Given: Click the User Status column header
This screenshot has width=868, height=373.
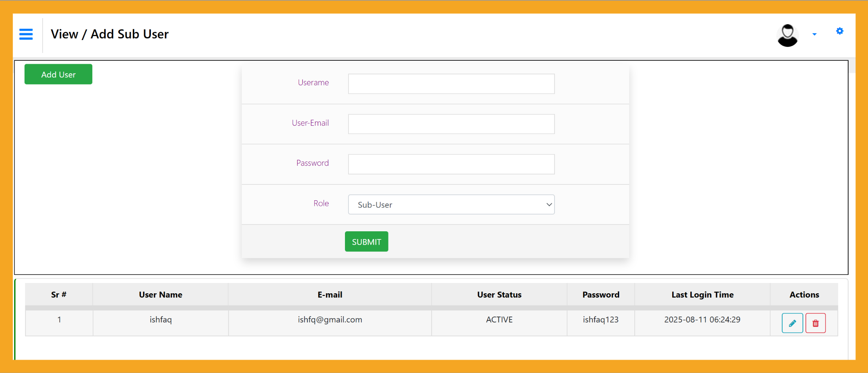Looking at the screenshot, I should pyautogui.click(x=499, y=295).
